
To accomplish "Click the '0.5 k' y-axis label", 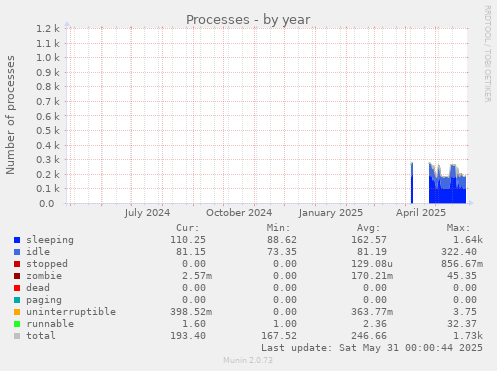I will tap(48, 131).
